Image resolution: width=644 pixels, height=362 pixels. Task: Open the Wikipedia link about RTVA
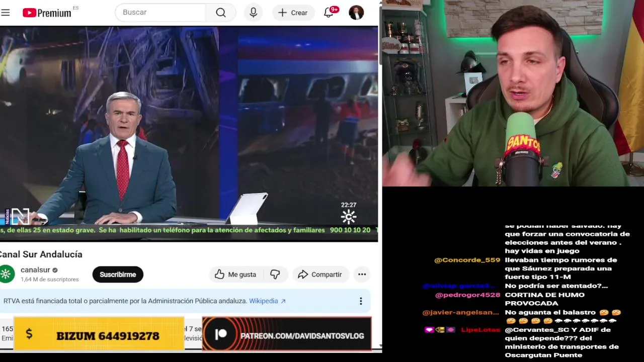tap(267, 301)
